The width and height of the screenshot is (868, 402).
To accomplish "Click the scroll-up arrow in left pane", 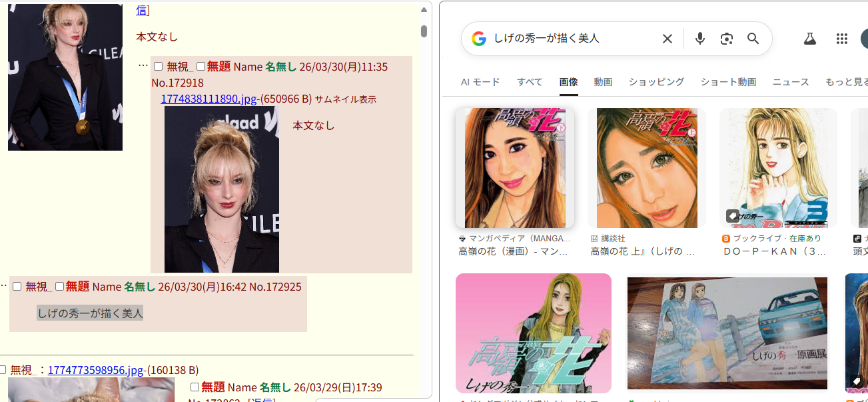I will (424, 10).
